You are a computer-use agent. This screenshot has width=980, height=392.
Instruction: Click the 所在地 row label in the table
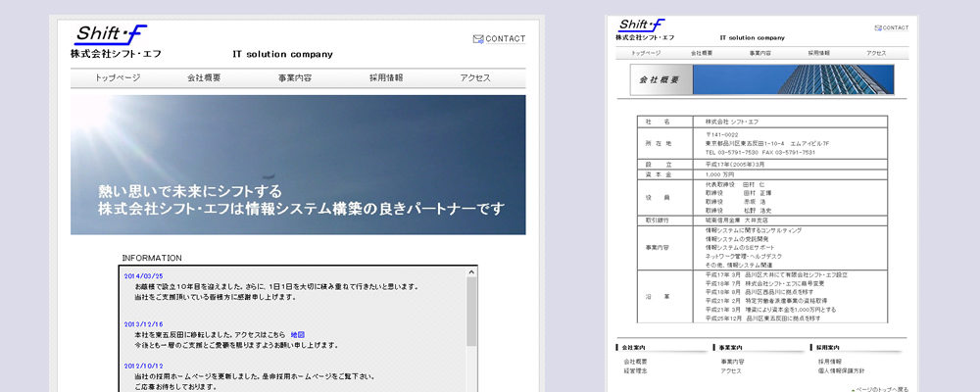coord(659,143)
